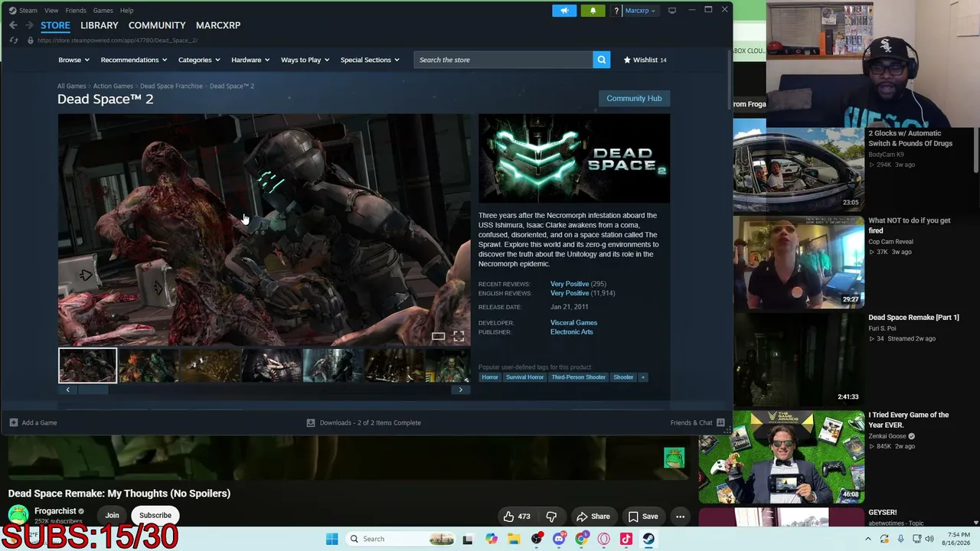The height and width of the screenshot is (551, 980).
Task: Click the Steam back navigation arrow
Action: tap(13, 25)
